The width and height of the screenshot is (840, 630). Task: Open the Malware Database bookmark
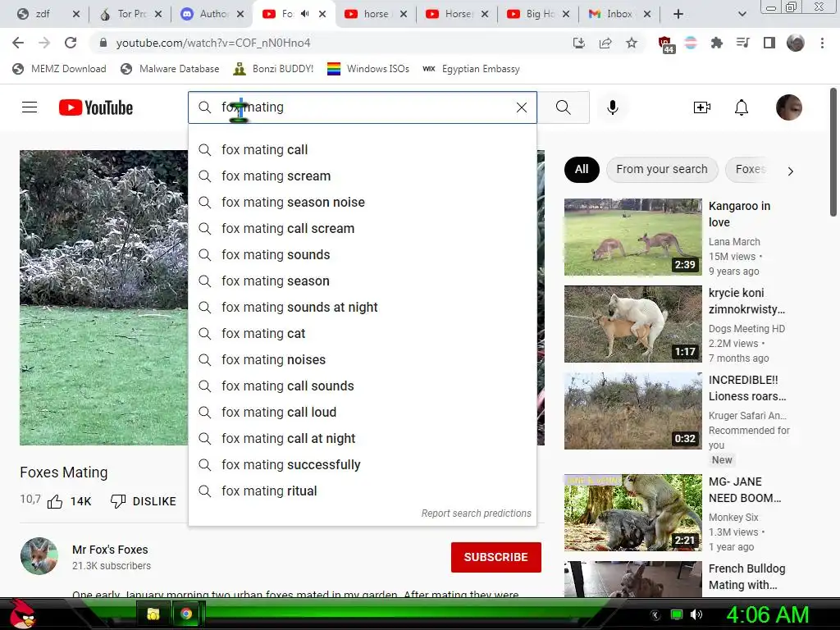click(171, 69)
